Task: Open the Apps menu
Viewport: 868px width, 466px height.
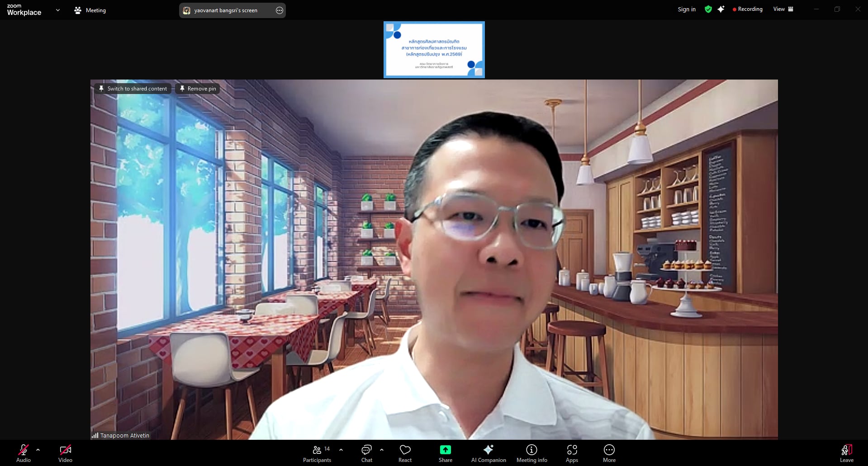Action: (572, 453)
